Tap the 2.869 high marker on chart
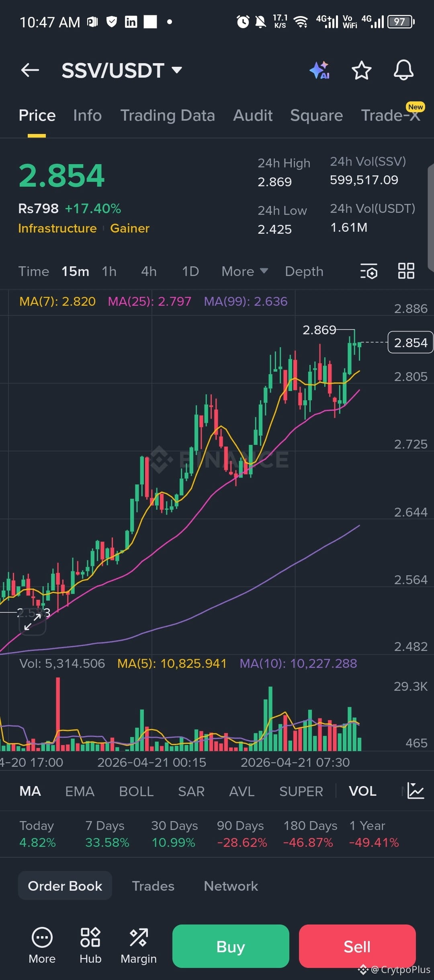 point(319,330)
